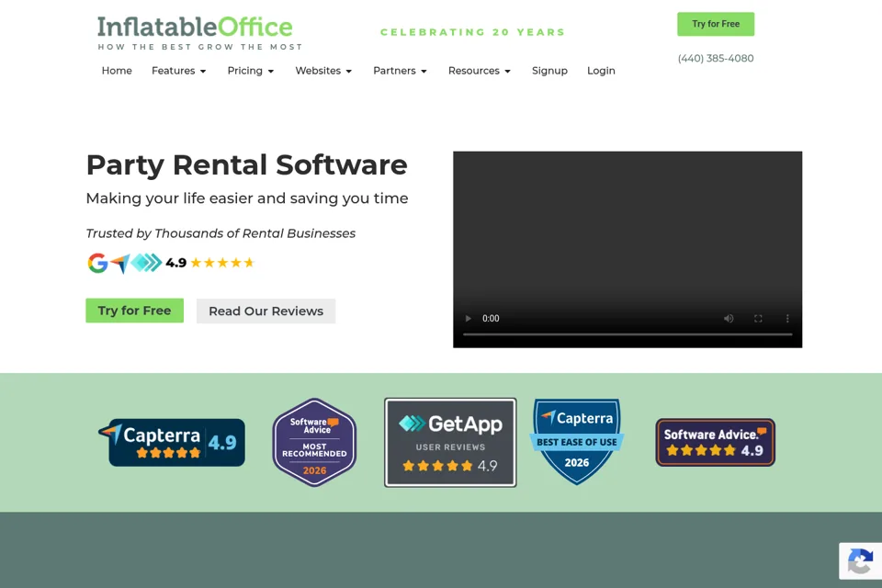Click the header Try for Free button
882x588 pixels.
716,24
